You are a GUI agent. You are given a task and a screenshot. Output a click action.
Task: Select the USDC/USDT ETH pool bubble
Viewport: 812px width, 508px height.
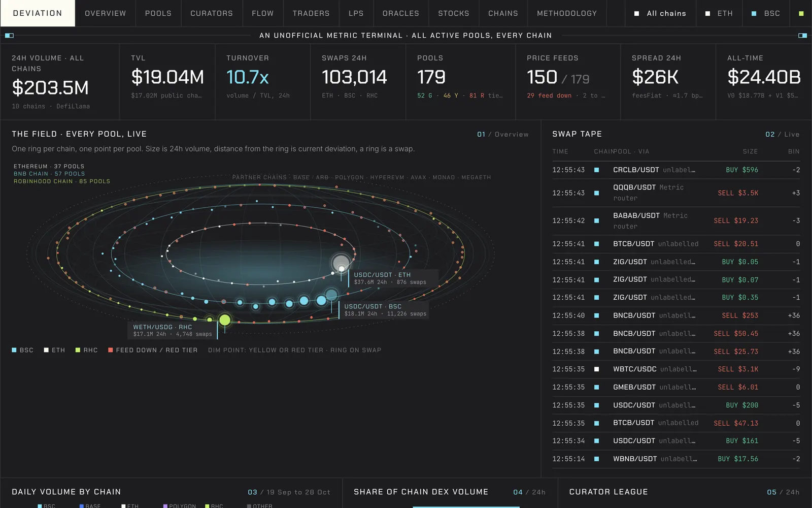tap(341, 263)
